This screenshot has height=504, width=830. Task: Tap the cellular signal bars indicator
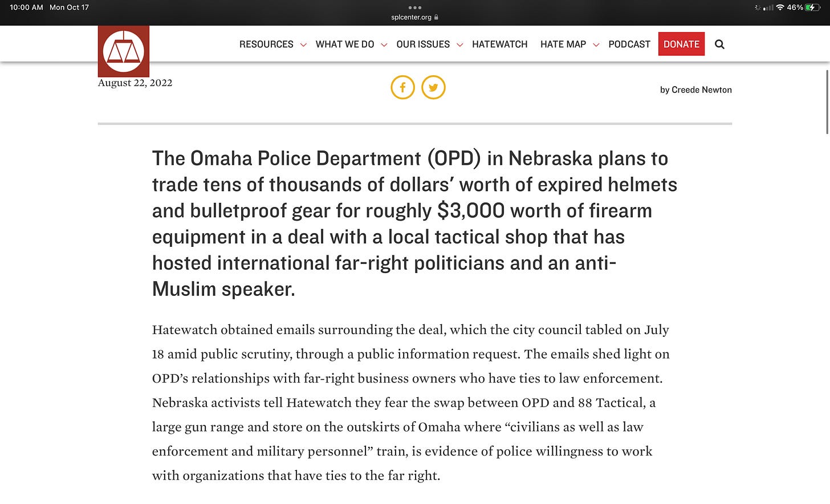pyautogui.click(x=768, y=7)
